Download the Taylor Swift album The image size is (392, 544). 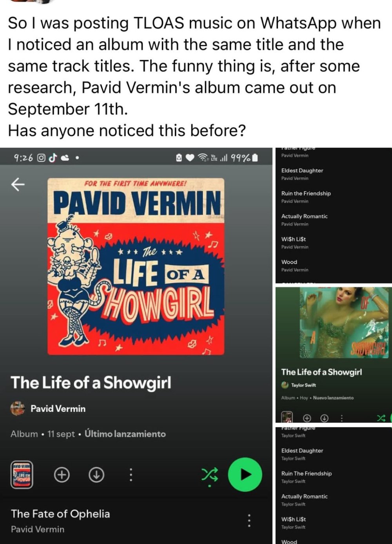pos(324,418)
